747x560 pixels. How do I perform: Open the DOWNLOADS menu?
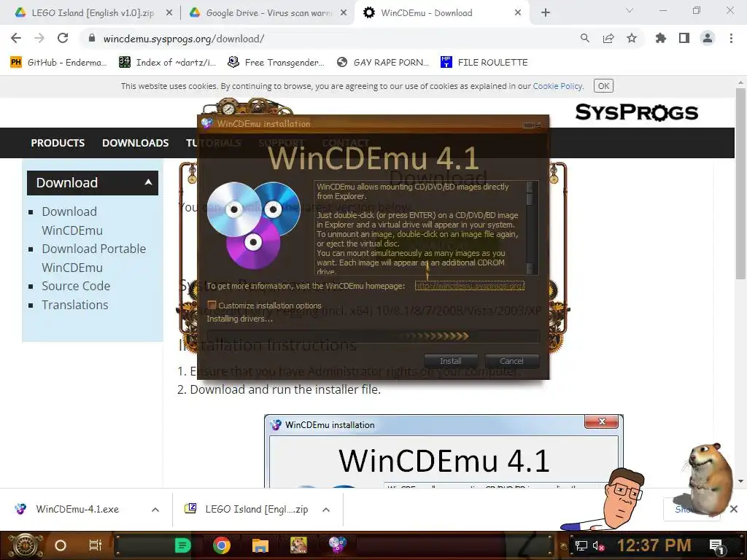click(x=135, y=143)
